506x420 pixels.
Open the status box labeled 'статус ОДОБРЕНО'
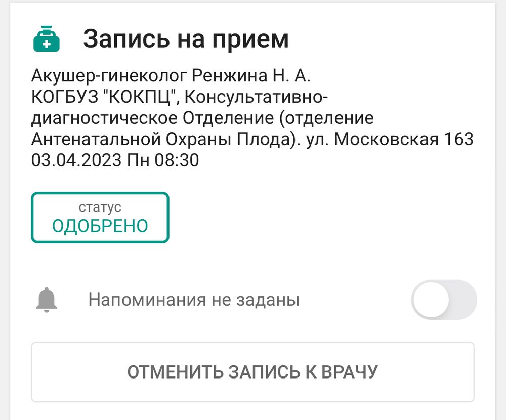click(x=99, y=218)
